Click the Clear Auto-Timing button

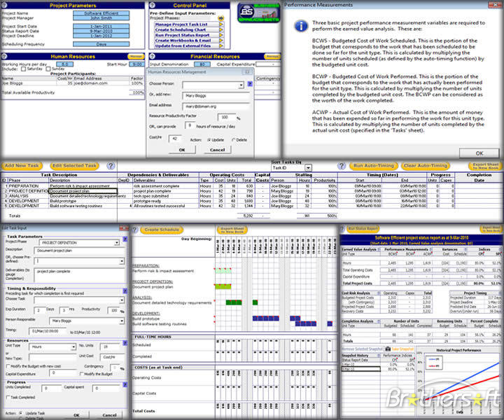426,166
